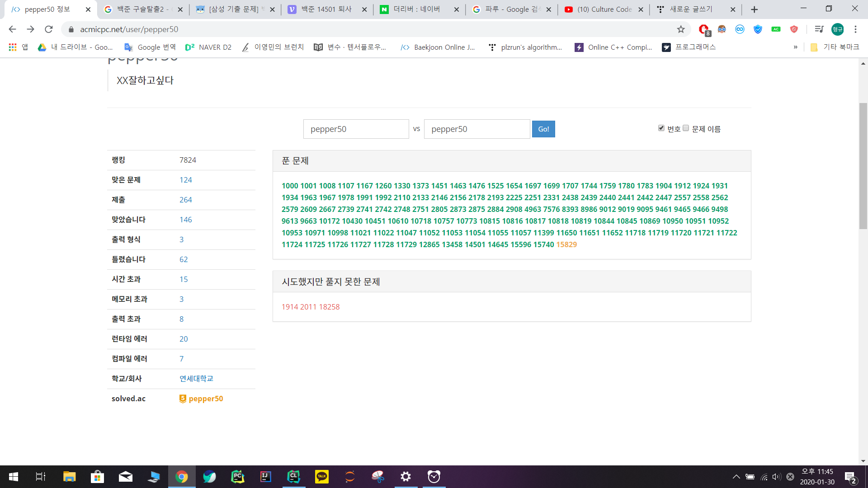Open the 연세대학교 school link
Screen dimensions: 868x488
click(x=196, y=379)
